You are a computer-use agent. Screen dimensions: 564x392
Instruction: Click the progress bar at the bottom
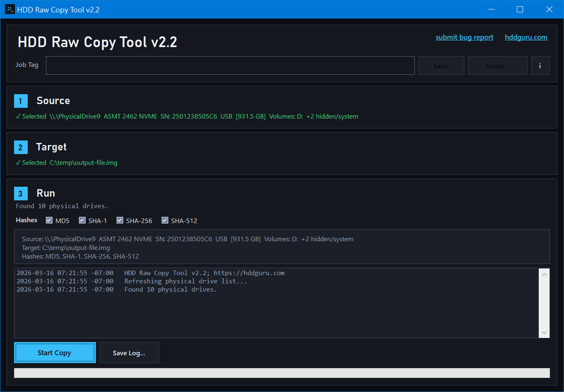click(282, 373)
